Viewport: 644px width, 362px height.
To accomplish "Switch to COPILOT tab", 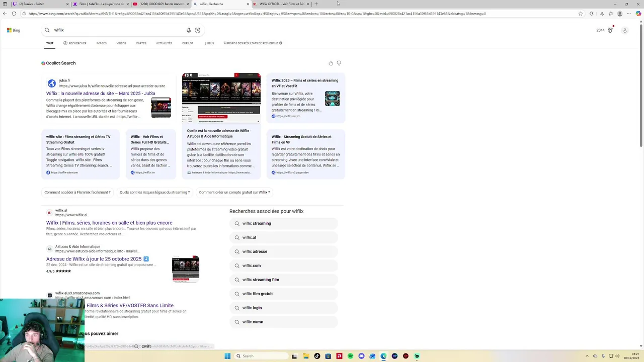I will click(188, 43).
